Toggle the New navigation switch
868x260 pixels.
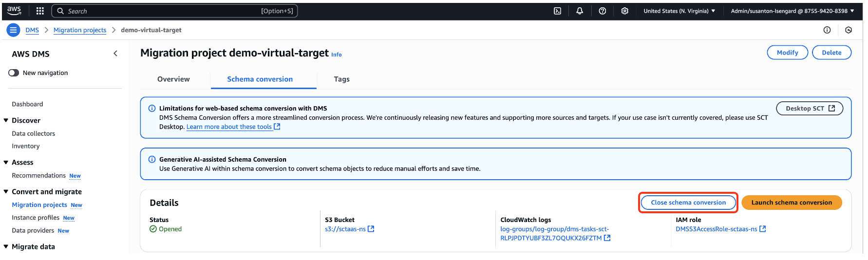(14, 73)
